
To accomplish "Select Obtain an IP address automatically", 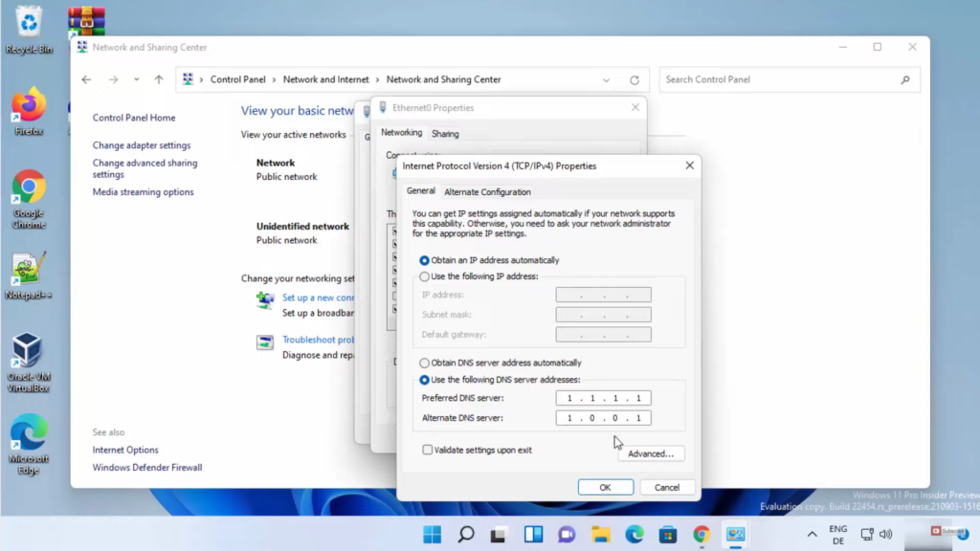I will (x=425, y=260).
